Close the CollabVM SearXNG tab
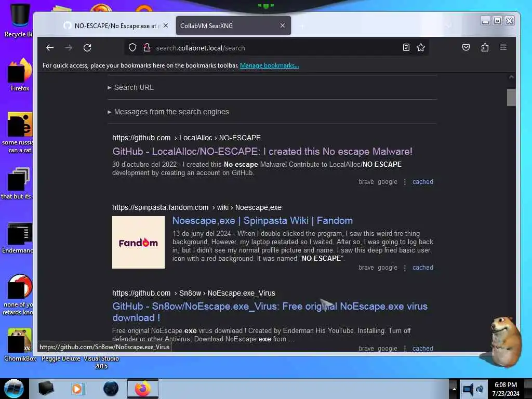The height and width of the screenshot is (399, 532). point(282,25)
